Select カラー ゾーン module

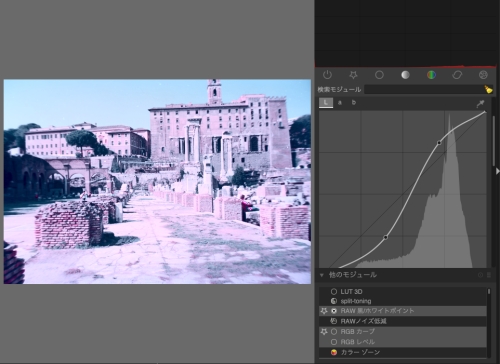403,352
